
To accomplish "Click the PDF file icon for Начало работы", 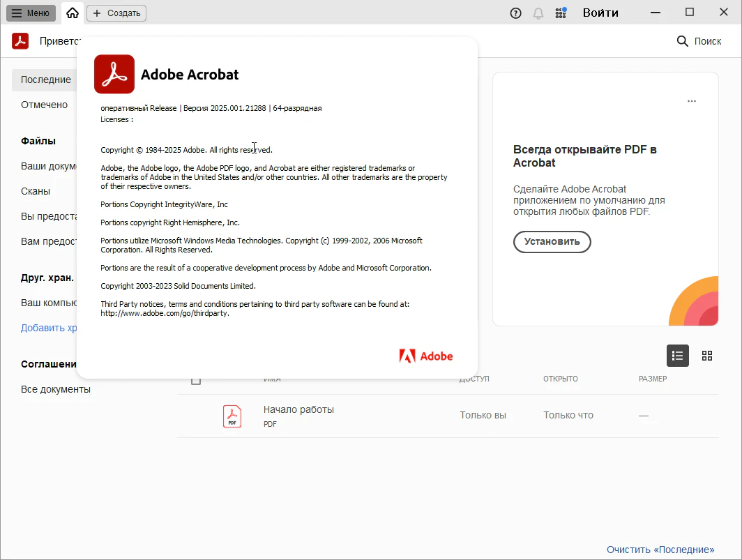I will click(232, 416).
